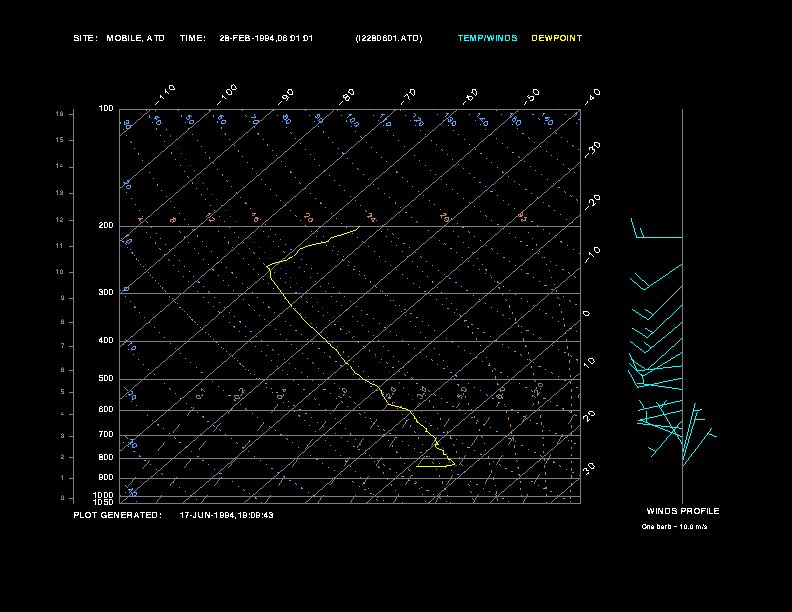Click the WINDS PROFILE caption

683,511
